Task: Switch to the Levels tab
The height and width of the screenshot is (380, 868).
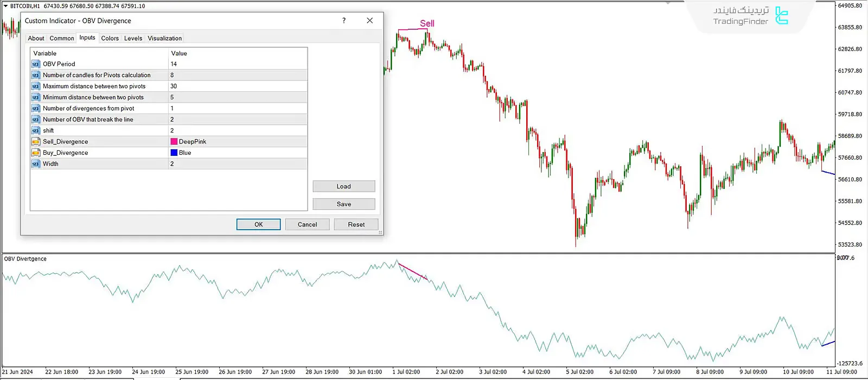Action: click(x=133, y=39)
